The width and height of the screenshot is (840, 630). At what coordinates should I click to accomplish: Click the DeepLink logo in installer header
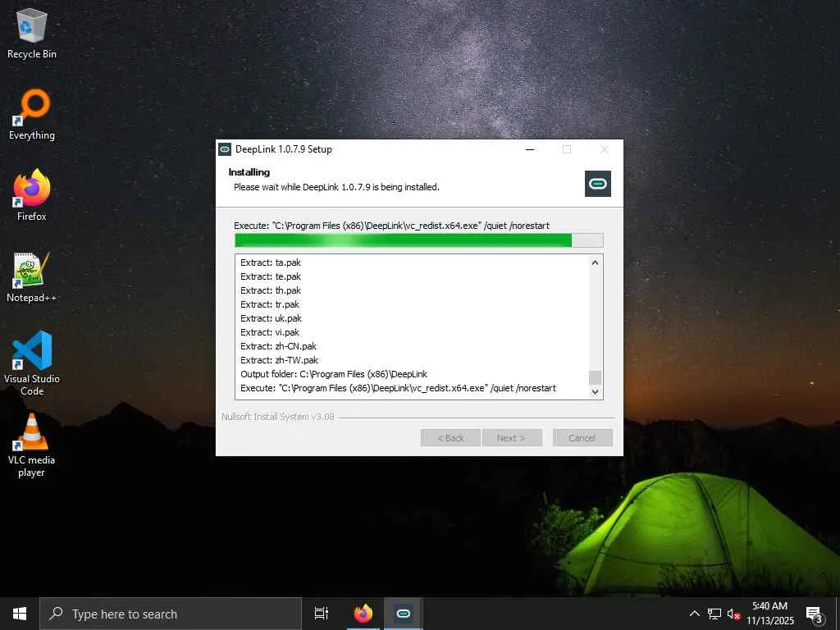[598, 184]
